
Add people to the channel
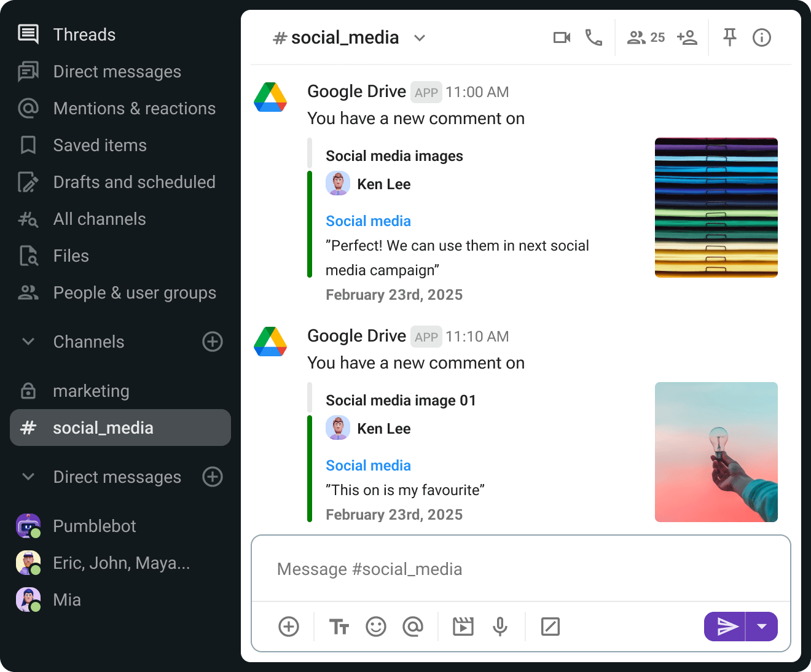(687, 37)
